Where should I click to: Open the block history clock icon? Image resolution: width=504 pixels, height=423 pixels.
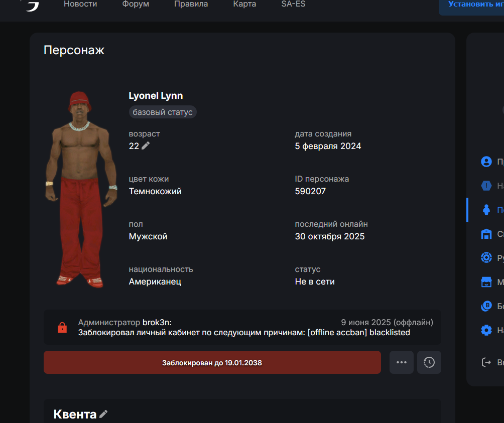[429, 362]
